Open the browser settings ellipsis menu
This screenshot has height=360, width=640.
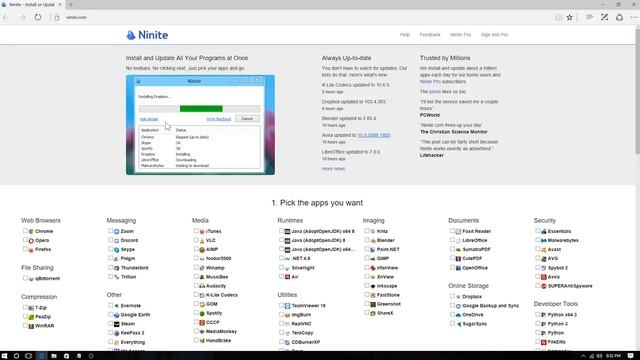tap(634, 17)
